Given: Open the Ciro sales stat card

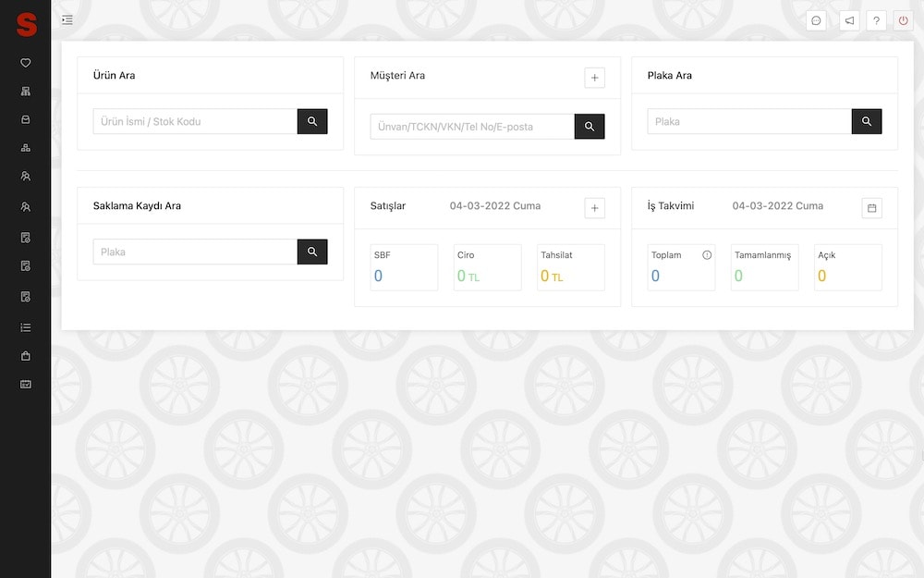Looking at the screenshot, I should (487, 267).
